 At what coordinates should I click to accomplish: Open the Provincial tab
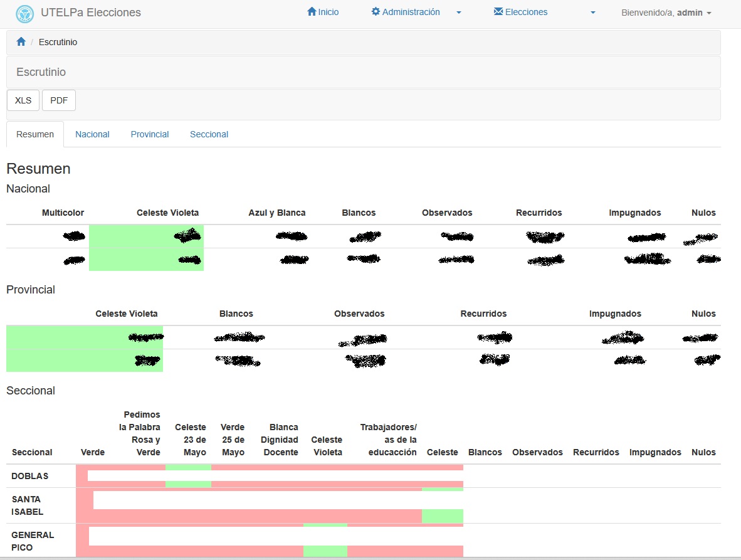150,134
